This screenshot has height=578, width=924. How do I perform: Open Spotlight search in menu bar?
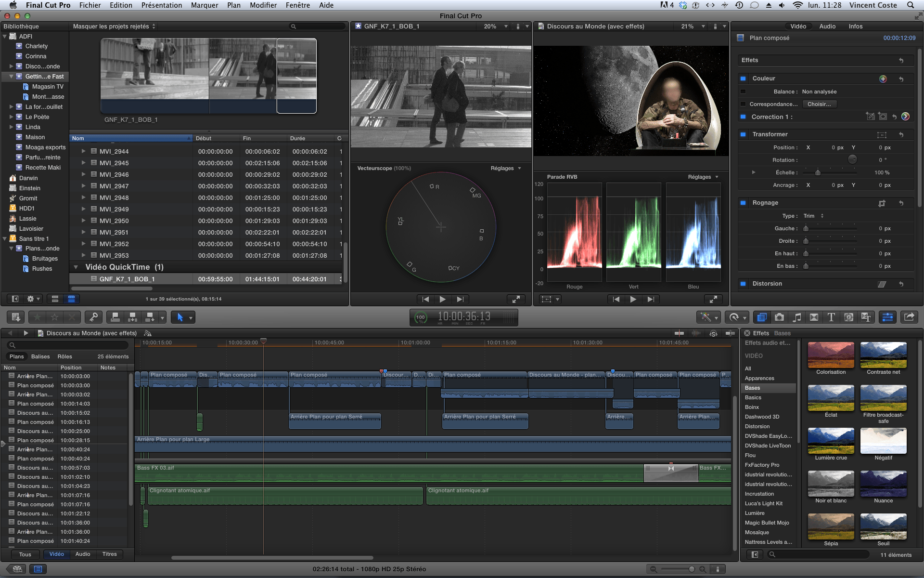911,5
